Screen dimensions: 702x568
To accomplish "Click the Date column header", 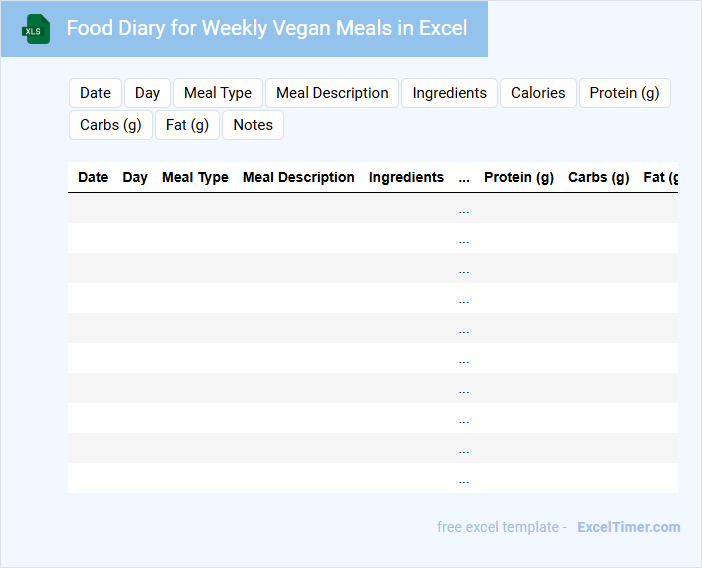I will point(93,177).
